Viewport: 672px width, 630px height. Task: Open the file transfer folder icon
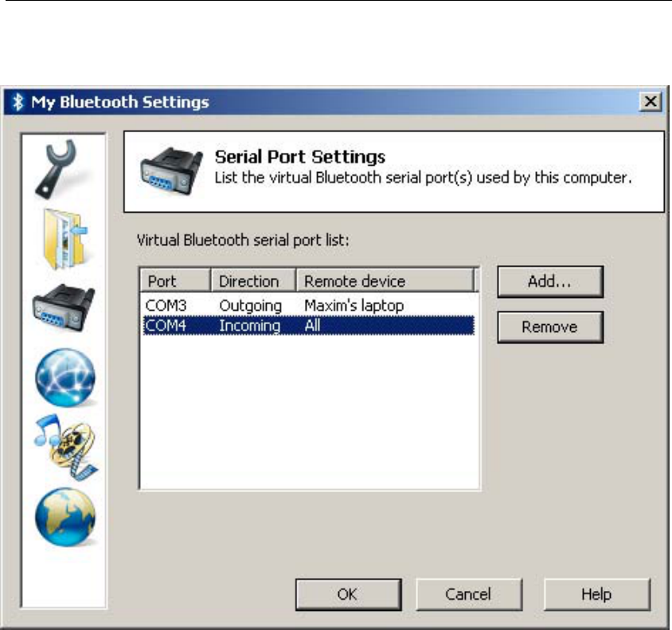pyautogui.click(x=65, y=238)
